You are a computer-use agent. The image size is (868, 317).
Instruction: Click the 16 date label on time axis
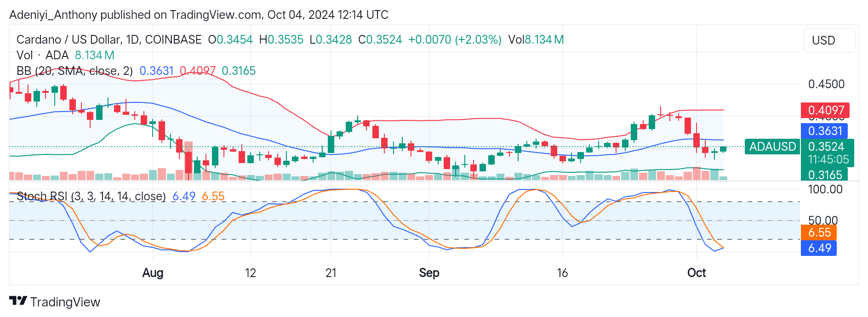tap(562, 273)
